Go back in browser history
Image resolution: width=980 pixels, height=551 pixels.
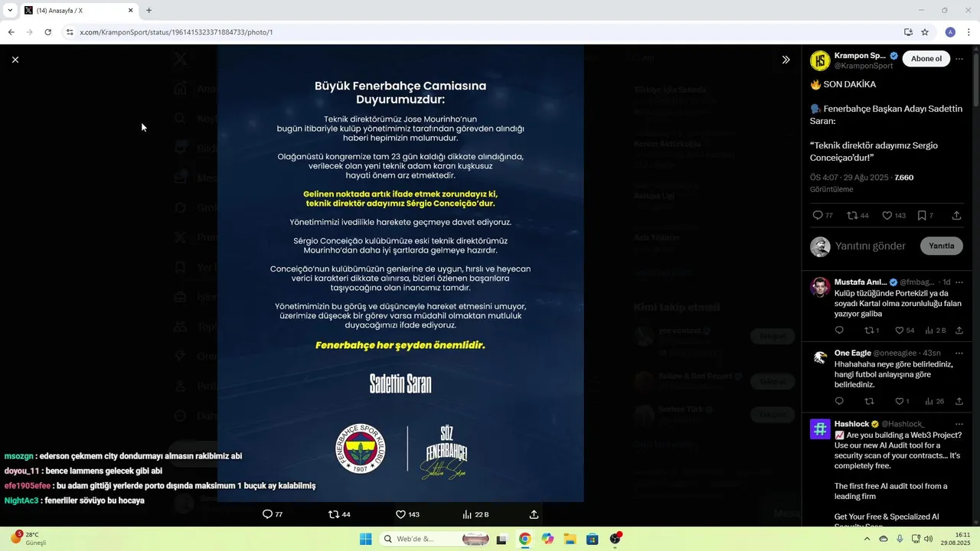[11, 32]
